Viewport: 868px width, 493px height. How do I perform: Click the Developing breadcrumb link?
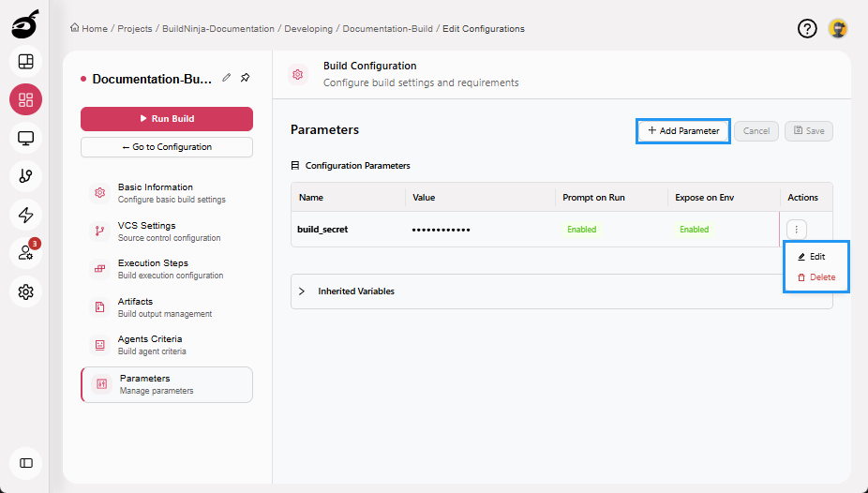[308, 29]
